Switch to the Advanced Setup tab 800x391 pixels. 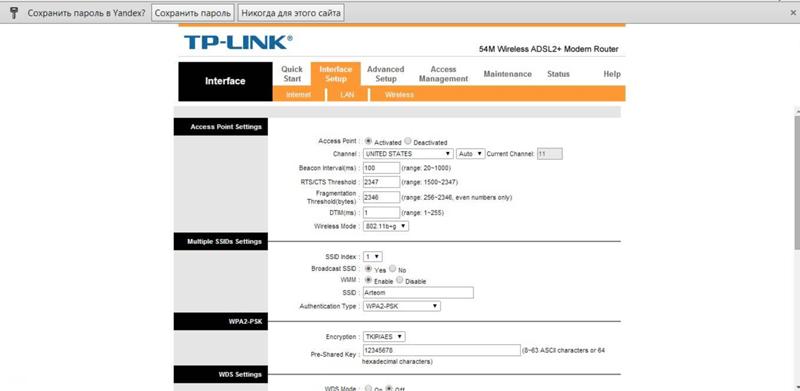tap(386, 74)
